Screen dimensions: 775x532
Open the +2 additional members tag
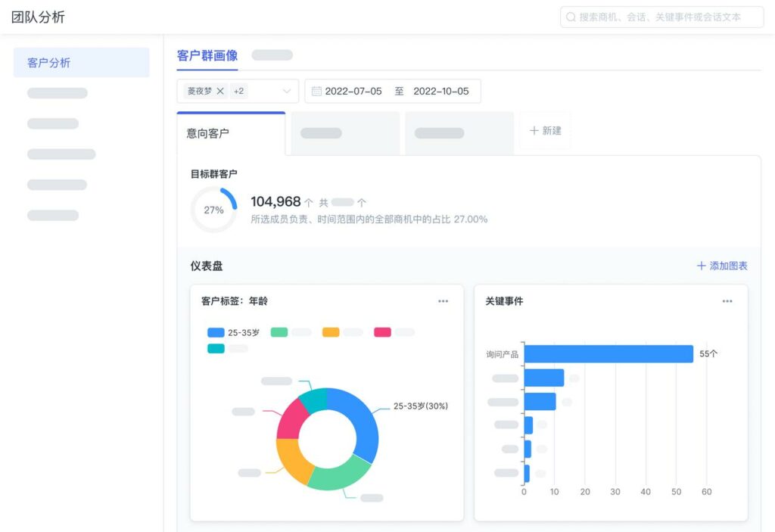pos(238,91)
